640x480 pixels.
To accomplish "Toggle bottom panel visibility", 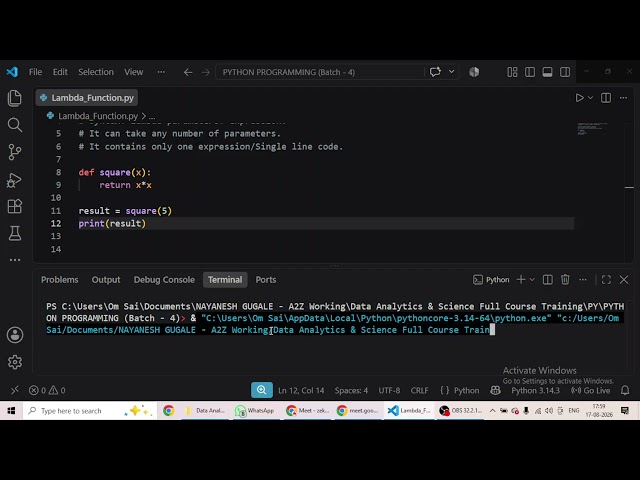I will click(547, 72).
